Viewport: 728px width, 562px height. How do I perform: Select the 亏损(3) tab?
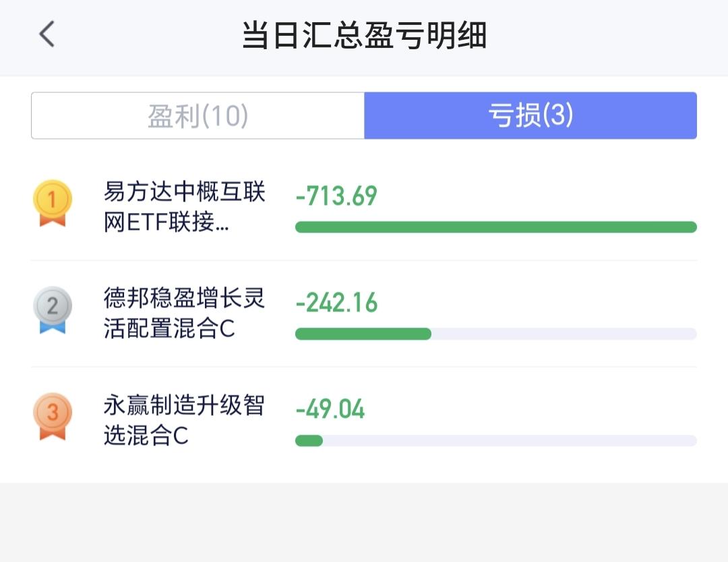coord(530,115)
